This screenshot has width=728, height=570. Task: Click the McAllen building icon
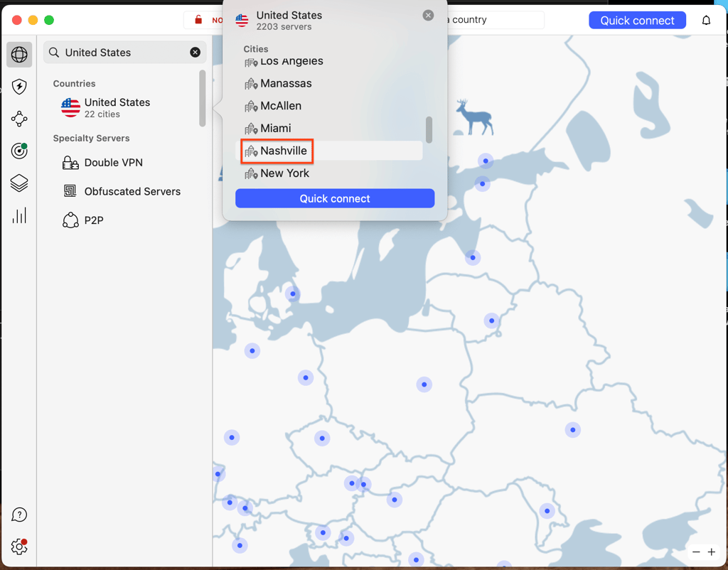point(251,106)
